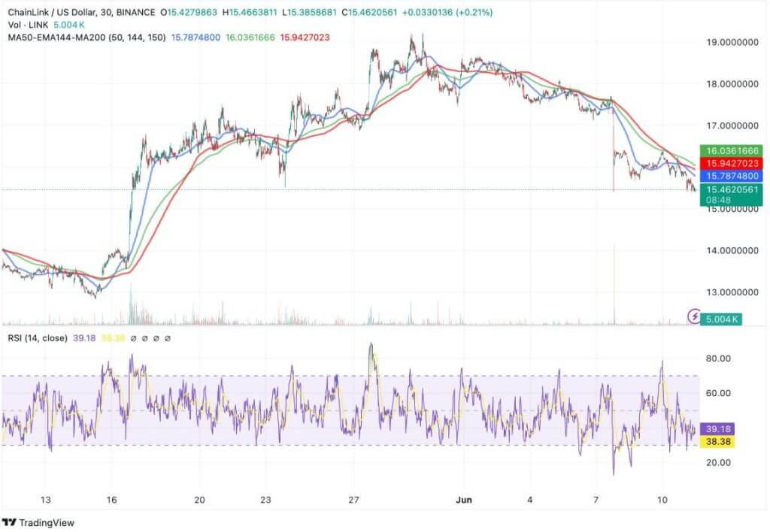The width and height of the screenshot is (770, 532).
Task: Click the 13.0000000 price axis label
Action: [732, 292]
